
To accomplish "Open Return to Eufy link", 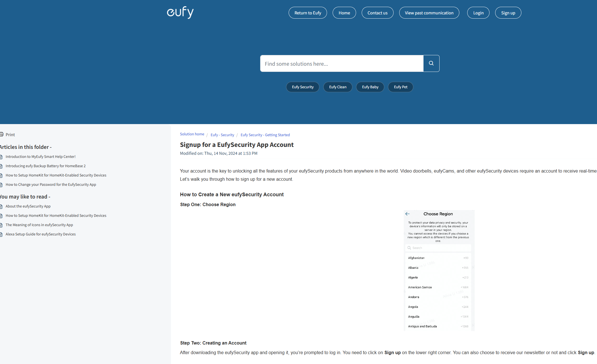I will tap(308, 13).
